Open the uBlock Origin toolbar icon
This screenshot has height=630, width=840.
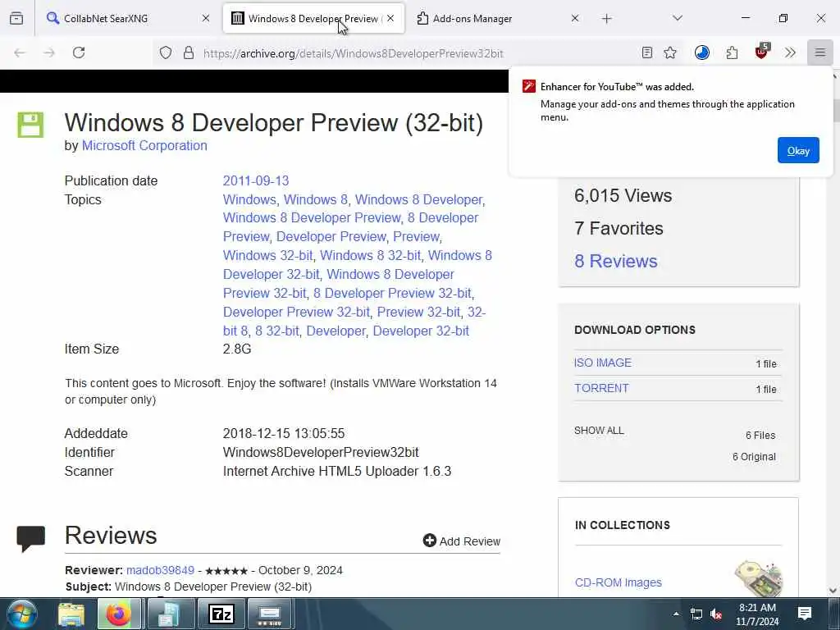[x=762, y=52]
